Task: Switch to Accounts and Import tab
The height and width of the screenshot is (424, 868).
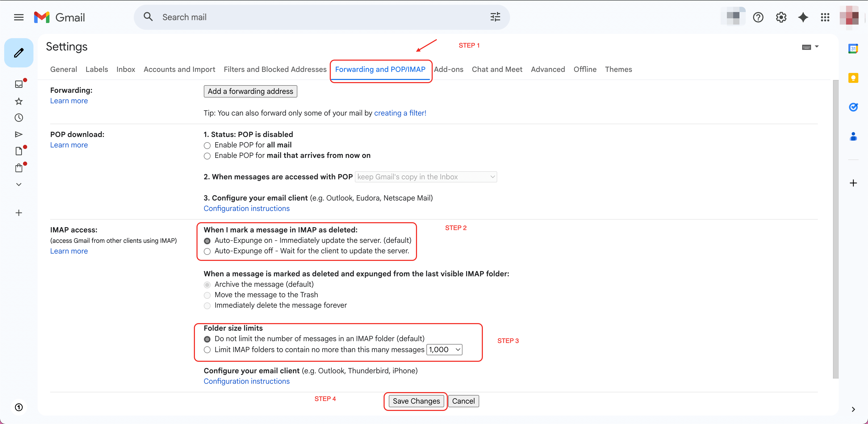Action: point(179,70)
